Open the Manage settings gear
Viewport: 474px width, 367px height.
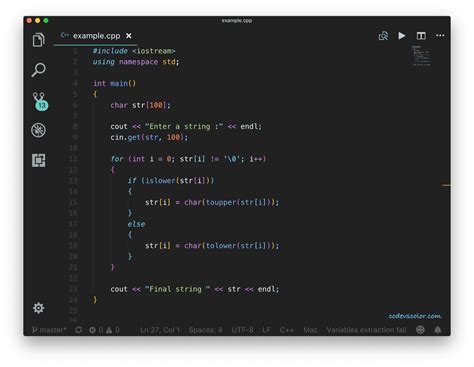click(x=39, y=308)
